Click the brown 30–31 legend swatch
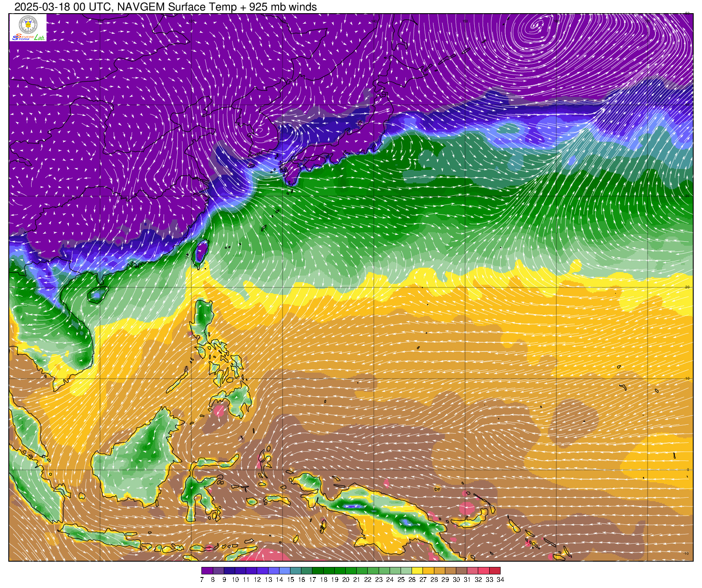Screen dimensions: 702x588 [462, 570]
